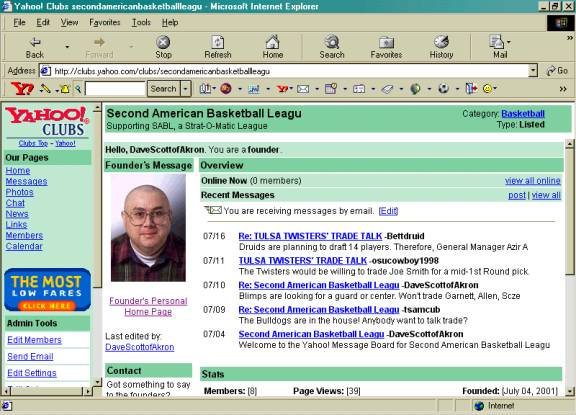The image size is (576, 415).
Task: Go back using the Back toolbar button
Action: coord(35,48)
